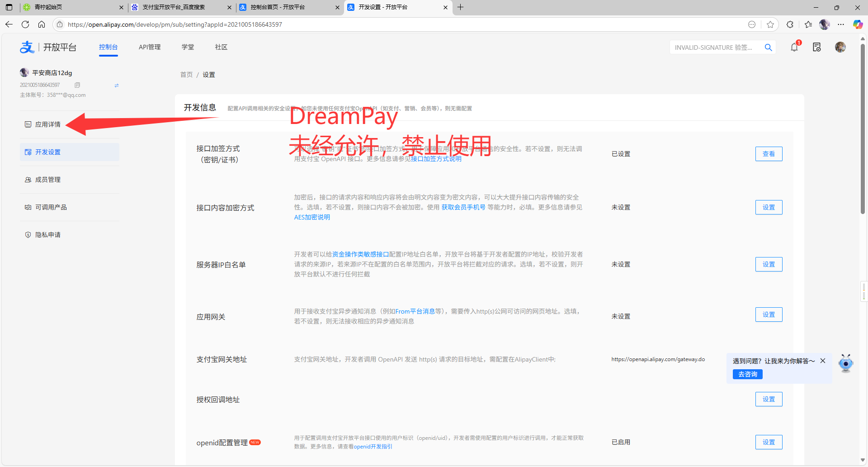
Task: Open the user avatar menu
Action: coord(840,47)
